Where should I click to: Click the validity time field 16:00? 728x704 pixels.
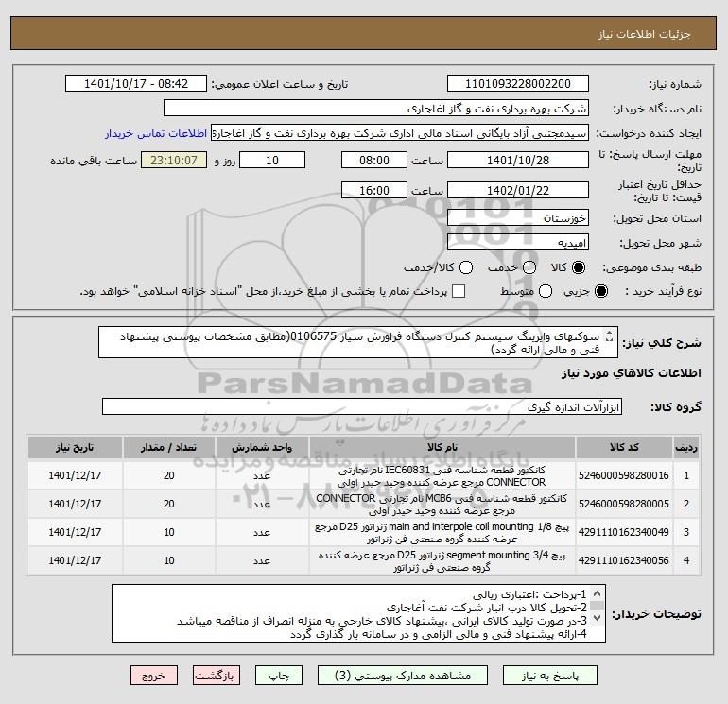tap(374, 191)
